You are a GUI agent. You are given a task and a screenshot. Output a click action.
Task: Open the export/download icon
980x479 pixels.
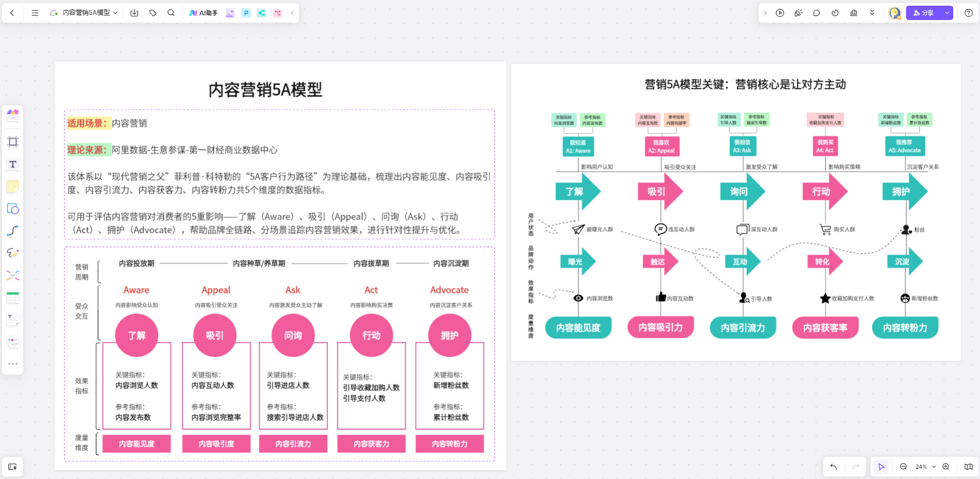click(x=135, y=13)
